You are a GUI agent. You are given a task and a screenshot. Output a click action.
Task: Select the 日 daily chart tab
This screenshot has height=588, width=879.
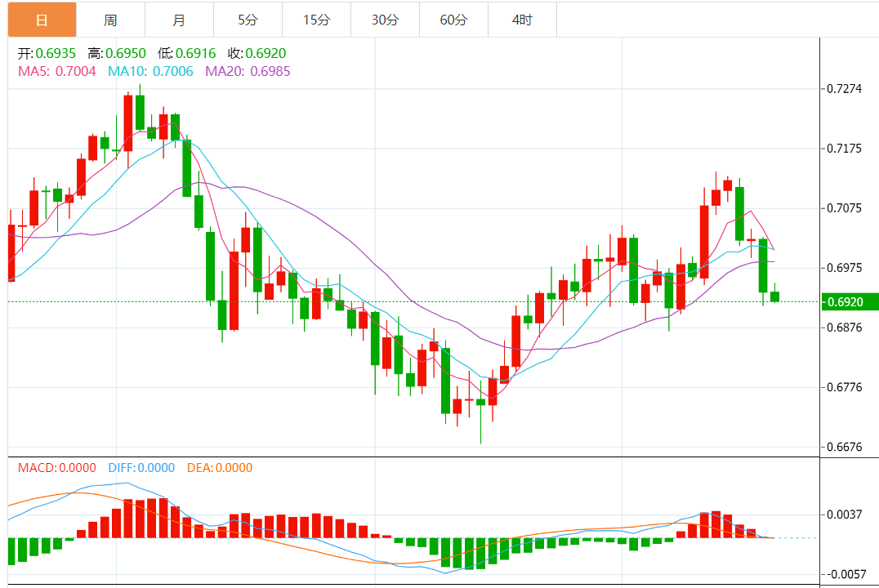tap(42, 20)
